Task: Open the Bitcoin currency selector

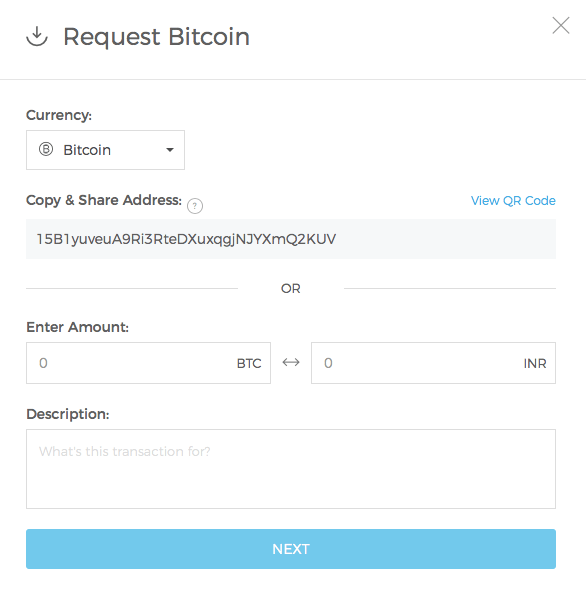Action: (105, 150)
